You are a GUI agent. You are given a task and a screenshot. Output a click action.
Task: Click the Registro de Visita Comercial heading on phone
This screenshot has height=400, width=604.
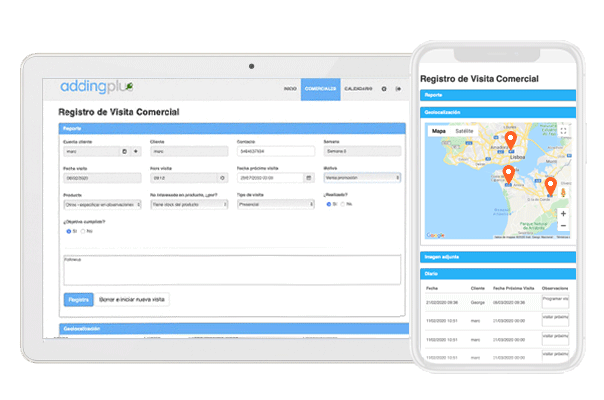[x=479, y=79]
